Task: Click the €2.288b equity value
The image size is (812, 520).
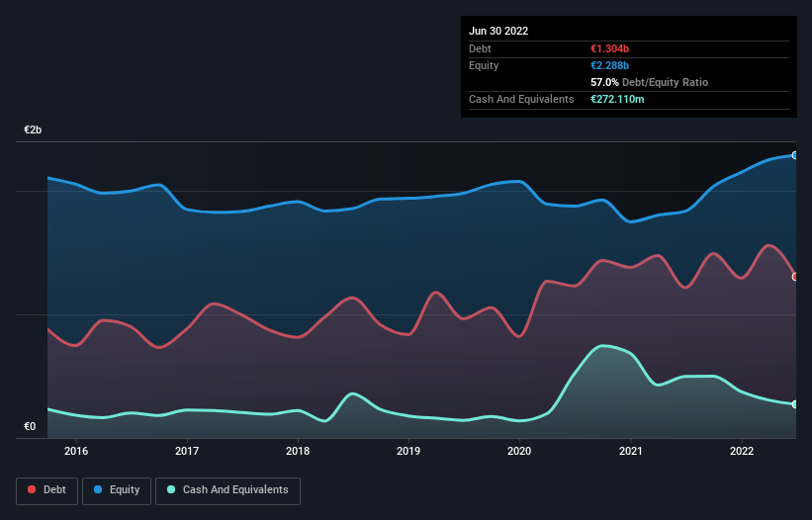Action: [x=609, y=65]
